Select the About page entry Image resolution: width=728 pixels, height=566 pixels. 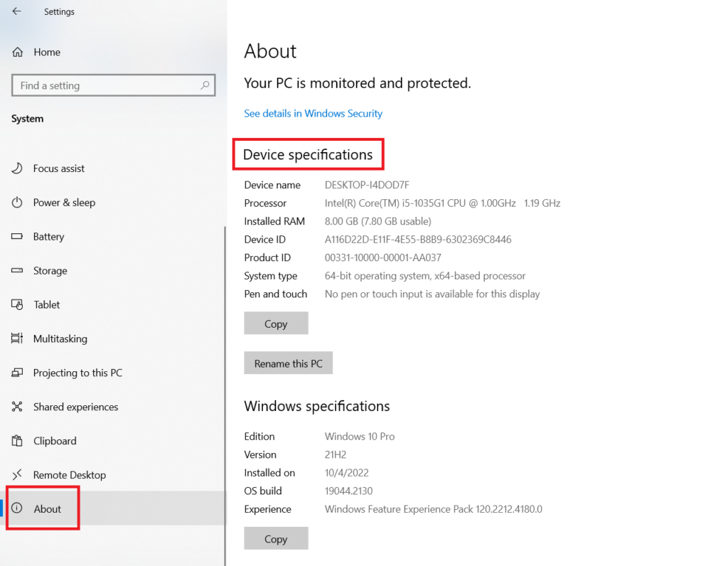point(113,509)
